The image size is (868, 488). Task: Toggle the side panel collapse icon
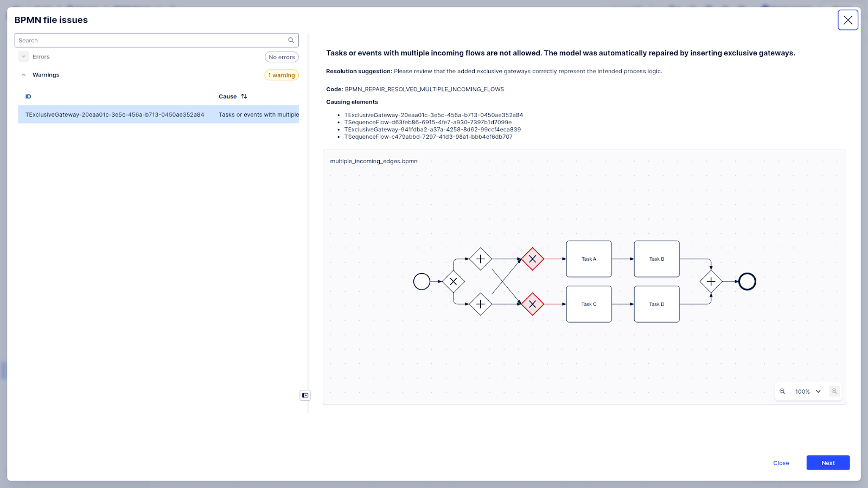[305, 395]
